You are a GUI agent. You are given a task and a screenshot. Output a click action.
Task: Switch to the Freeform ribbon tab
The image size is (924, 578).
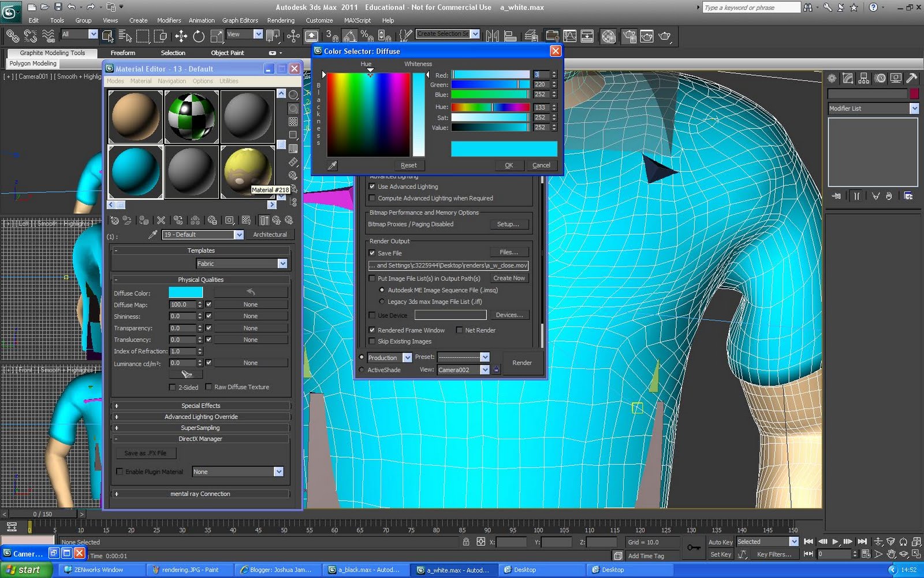(122, 53)
